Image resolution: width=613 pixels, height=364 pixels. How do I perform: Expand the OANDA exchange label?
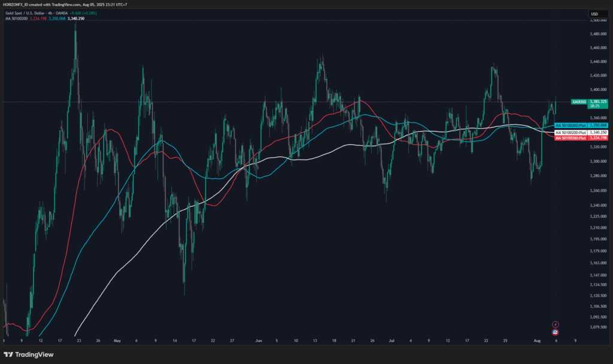point(62,13)
